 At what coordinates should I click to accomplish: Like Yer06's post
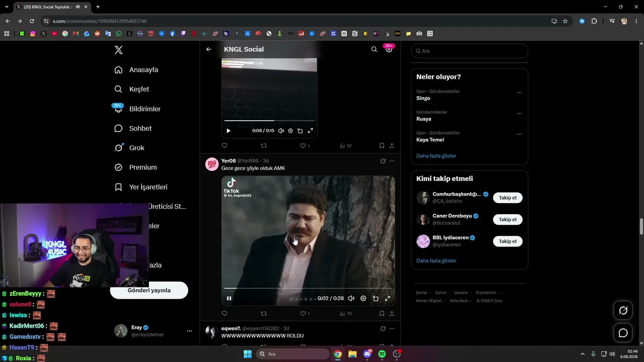point(305,314)
